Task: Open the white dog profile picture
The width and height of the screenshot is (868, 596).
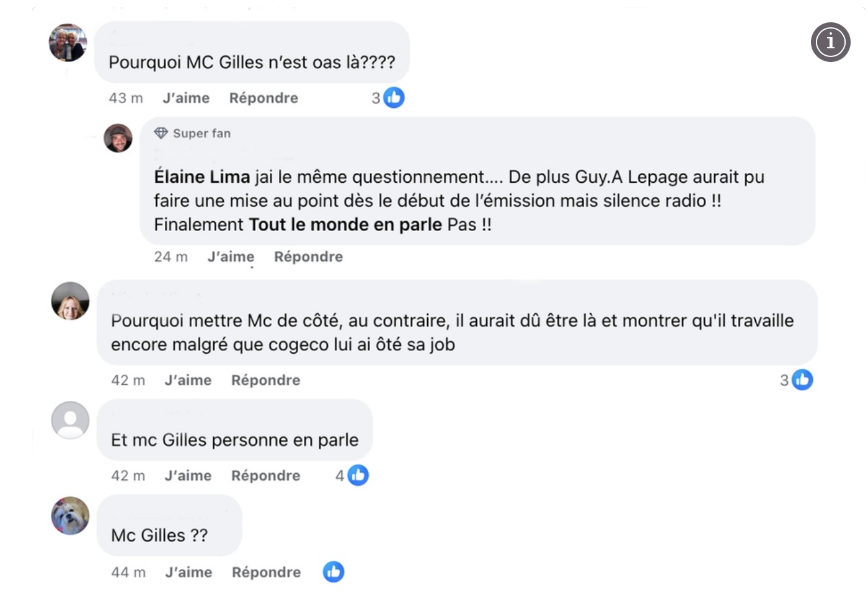Action: [70, 515]
